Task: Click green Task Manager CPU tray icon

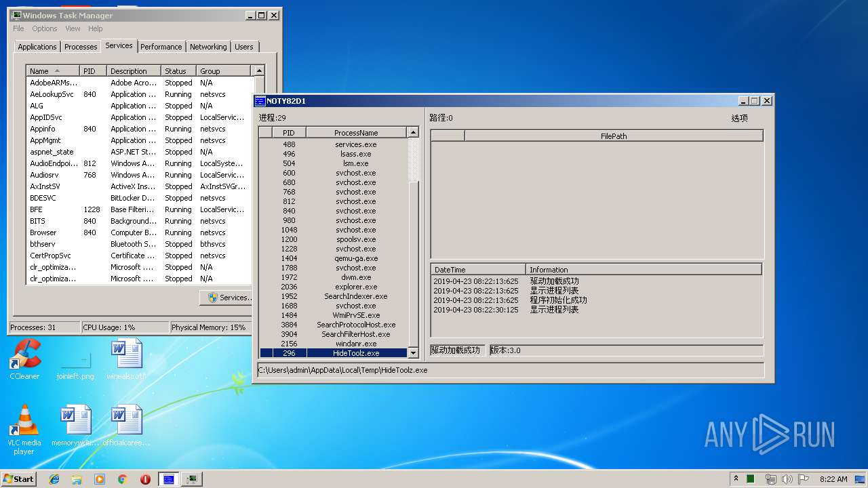Action: pyautogui.click(x=751, y=479)
